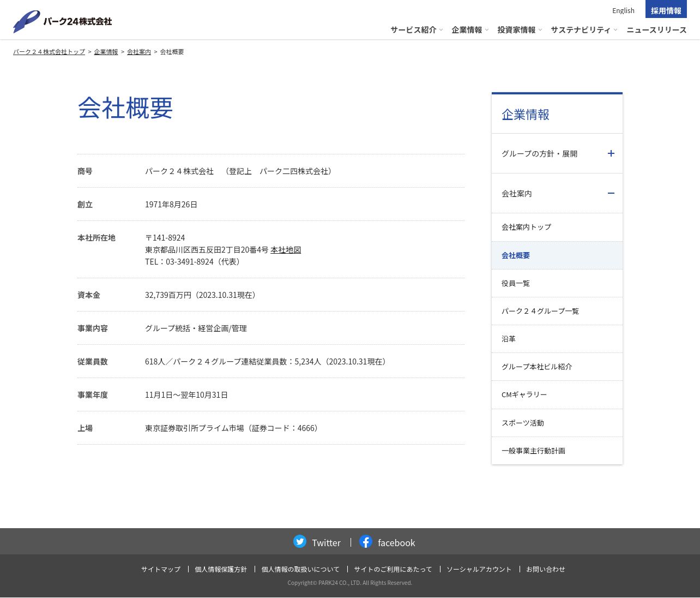Open the サービス紹介 dropdown menu
The height and width of the screenshot is (598, 700).
pos(416,30)
